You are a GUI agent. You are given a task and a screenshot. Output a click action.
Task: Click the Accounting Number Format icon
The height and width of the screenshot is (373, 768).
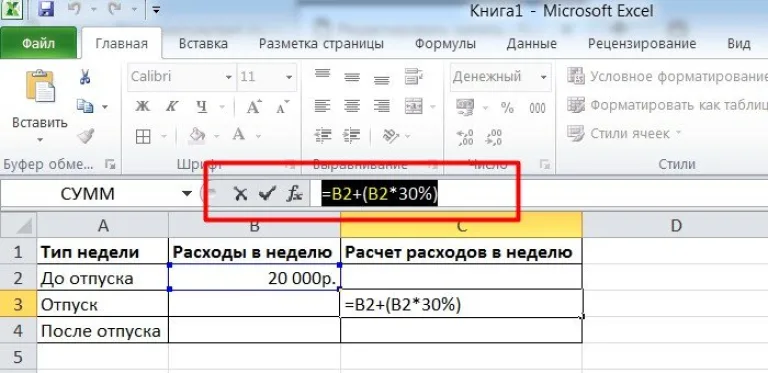click(x=465, y=106)
